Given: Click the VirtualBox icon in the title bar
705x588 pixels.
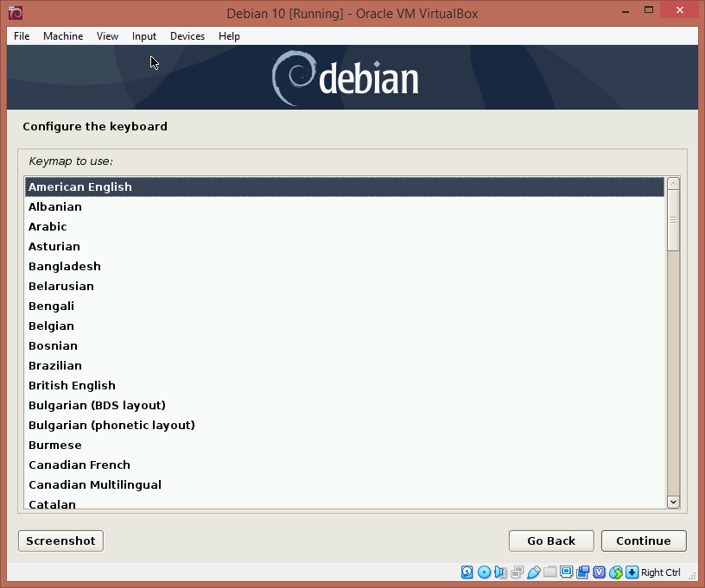Looking at the screenshot, I should [16, 13].
